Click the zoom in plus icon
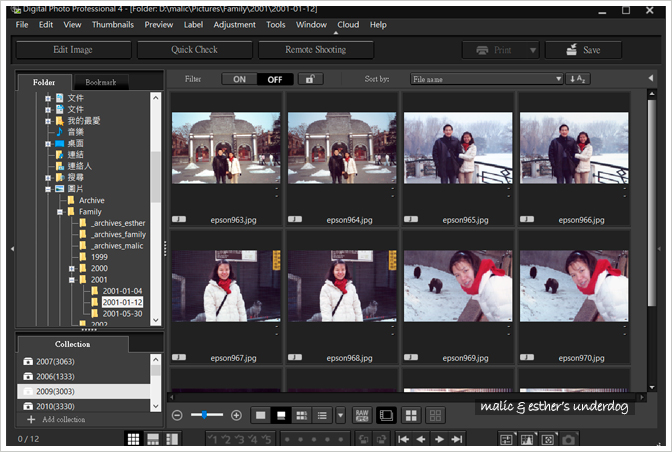Viewport: 672px width, 452px height. (x=236, y=415)
